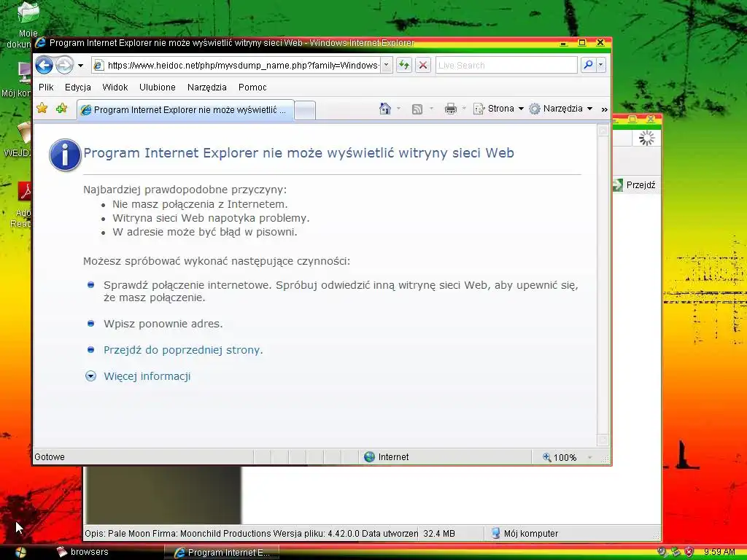Click the 100% zoom level button
The image size is (747, 560).
tap(560, 457)
